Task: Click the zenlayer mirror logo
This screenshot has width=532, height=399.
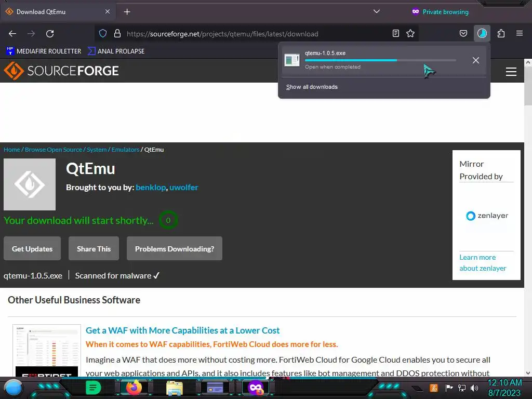Action: [487, 216]
